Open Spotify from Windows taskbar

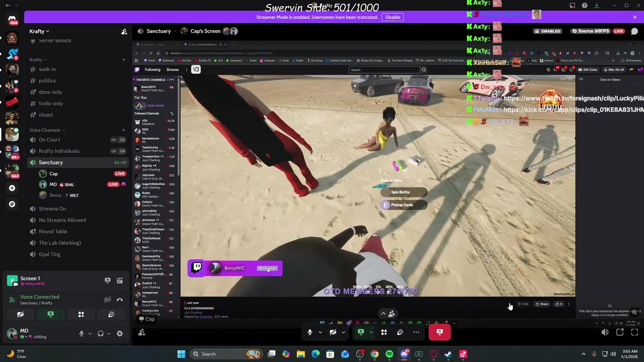(389, 354)
